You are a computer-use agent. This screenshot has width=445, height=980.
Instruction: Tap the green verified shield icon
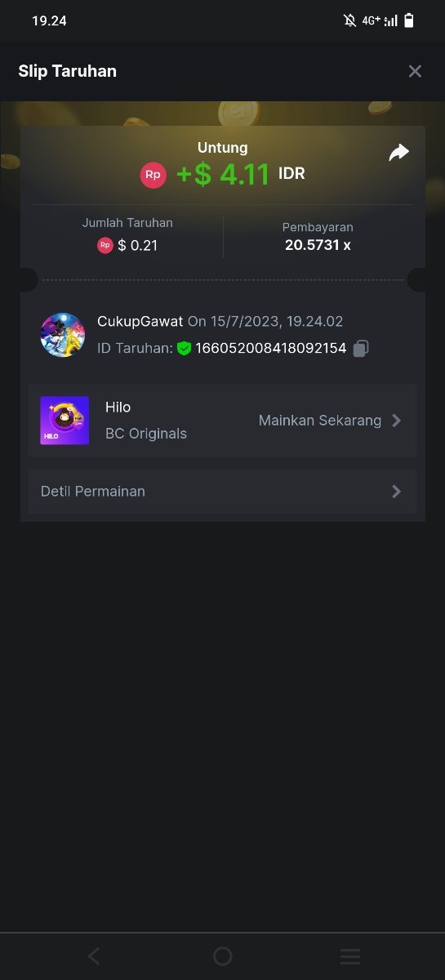(x=184, y=349)
